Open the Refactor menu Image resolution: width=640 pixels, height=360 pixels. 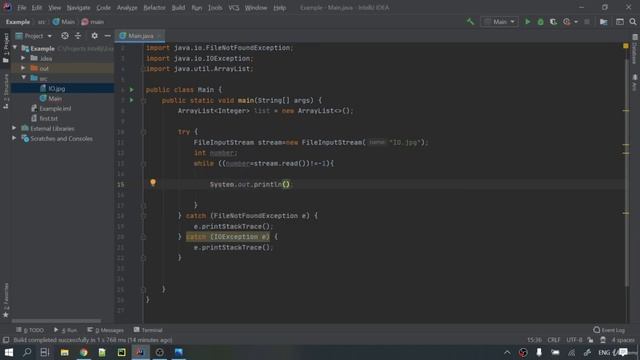coord(154,8)
